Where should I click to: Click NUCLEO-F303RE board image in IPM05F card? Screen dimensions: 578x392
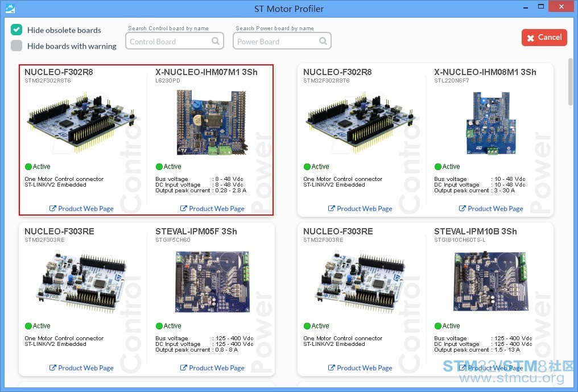(82, 282)
